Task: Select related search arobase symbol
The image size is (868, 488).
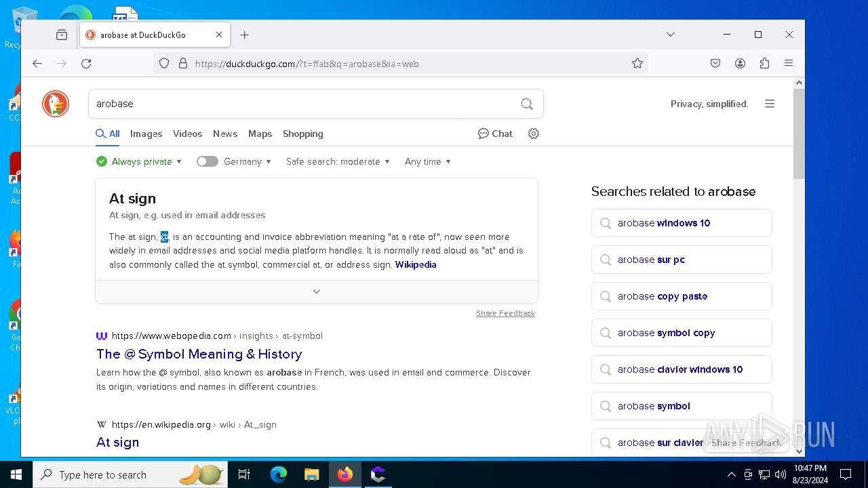Action: coord(682,406)
